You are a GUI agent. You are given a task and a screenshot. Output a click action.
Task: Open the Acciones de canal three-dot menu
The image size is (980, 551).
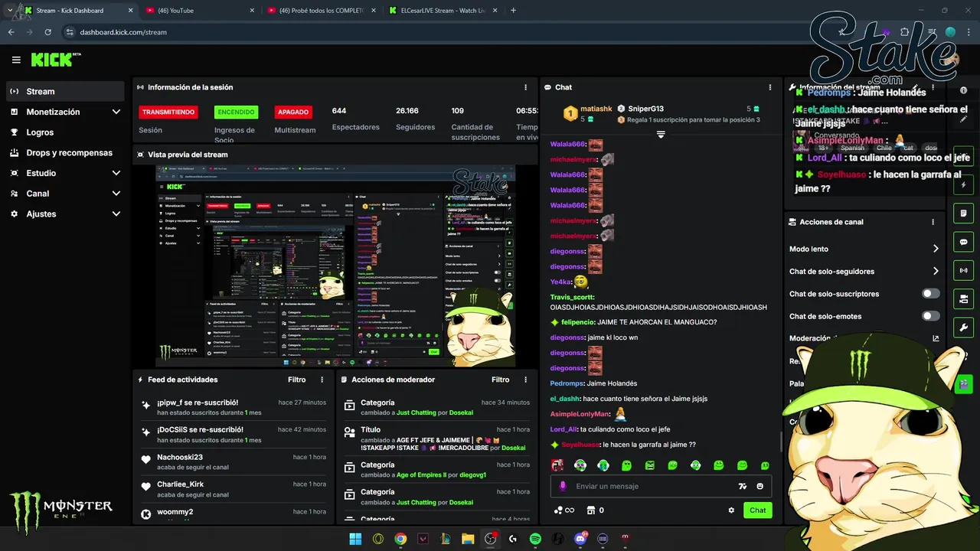coord(933,222)
